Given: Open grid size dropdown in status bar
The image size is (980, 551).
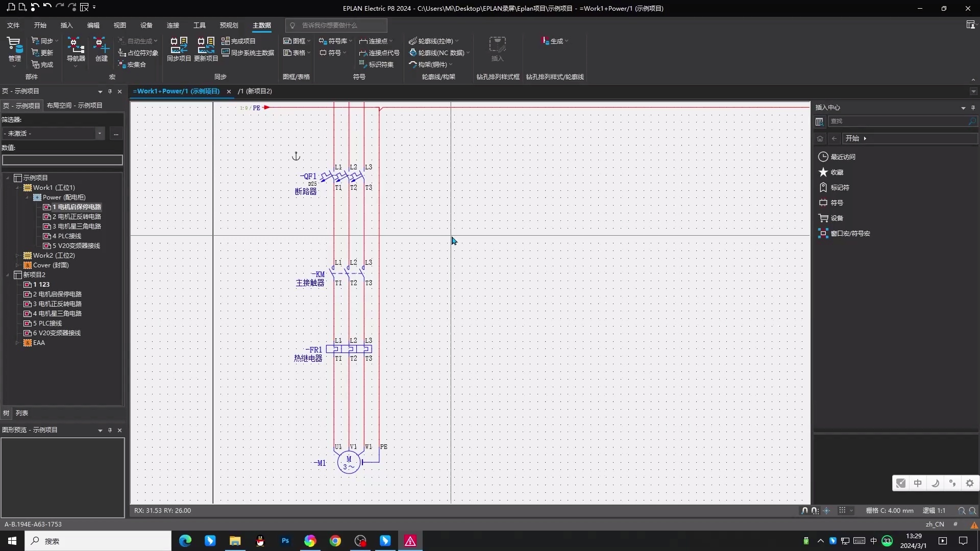Looking at the screenshot, I should point(851,511).
